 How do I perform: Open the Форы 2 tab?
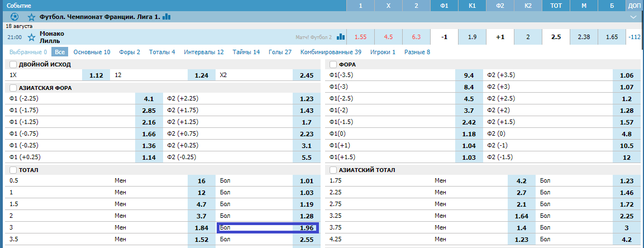[x=130, y=52]
